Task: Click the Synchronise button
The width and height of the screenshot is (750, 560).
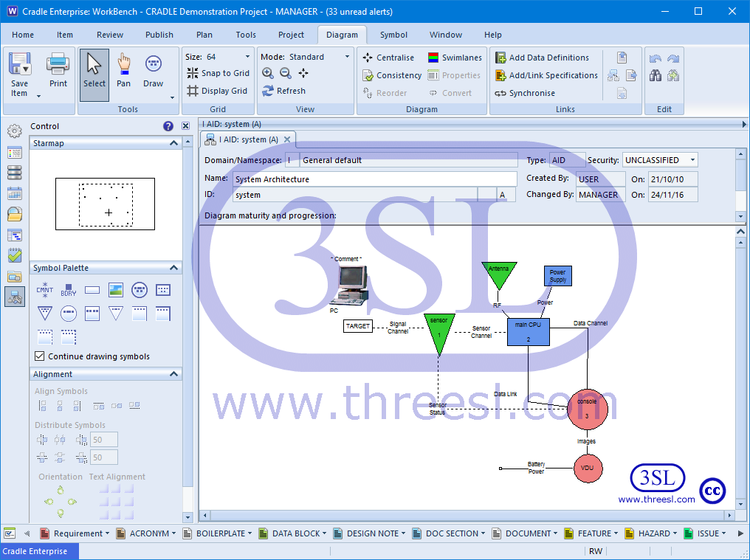Action: pyautogui.click(x=525, y=93)
